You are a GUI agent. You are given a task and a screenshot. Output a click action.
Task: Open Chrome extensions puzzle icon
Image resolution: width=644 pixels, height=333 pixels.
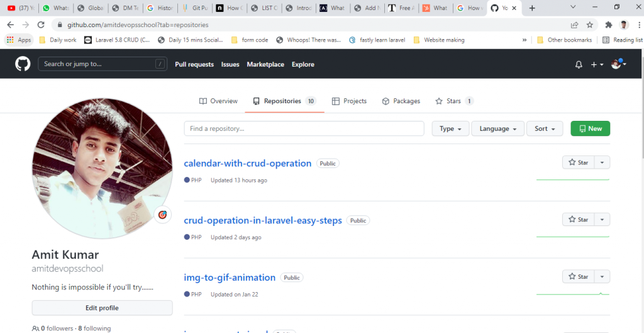608,25
